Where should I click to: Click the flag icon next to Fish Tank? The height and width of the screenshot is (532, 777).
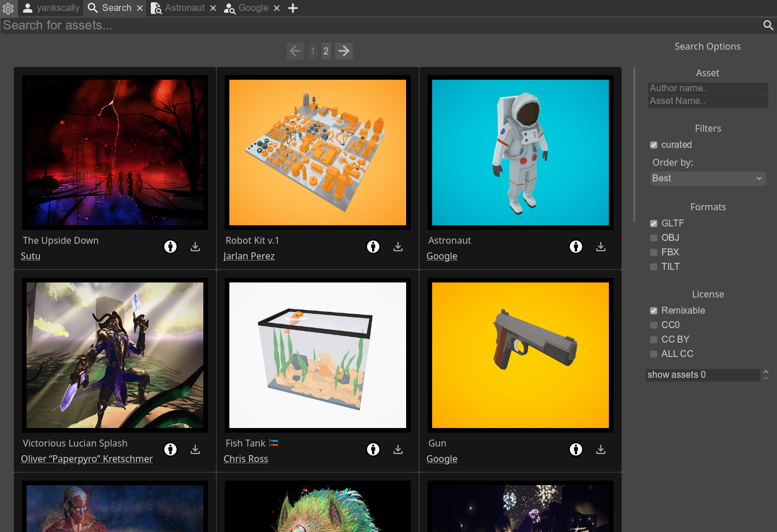point(274,443)
